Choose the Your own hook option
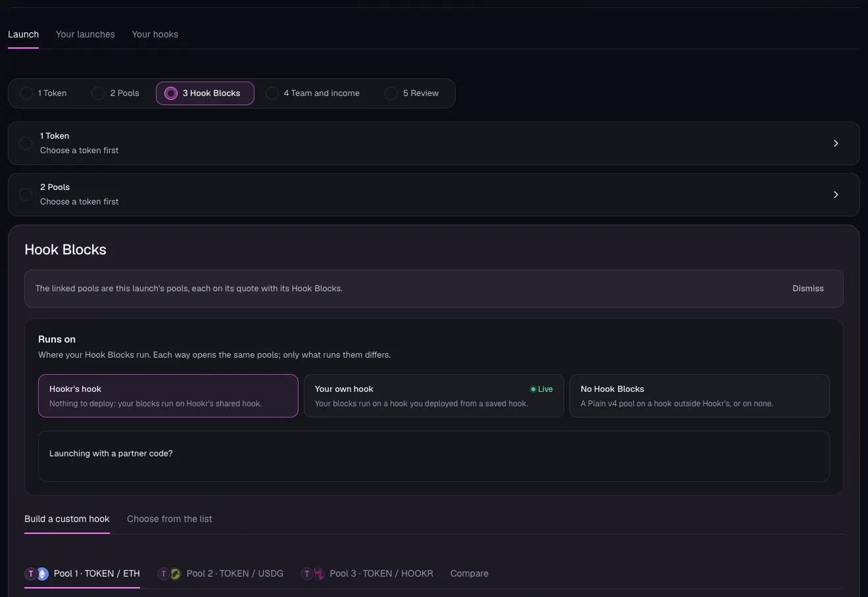This screenshot has height=597, width=868. point(434,396)
